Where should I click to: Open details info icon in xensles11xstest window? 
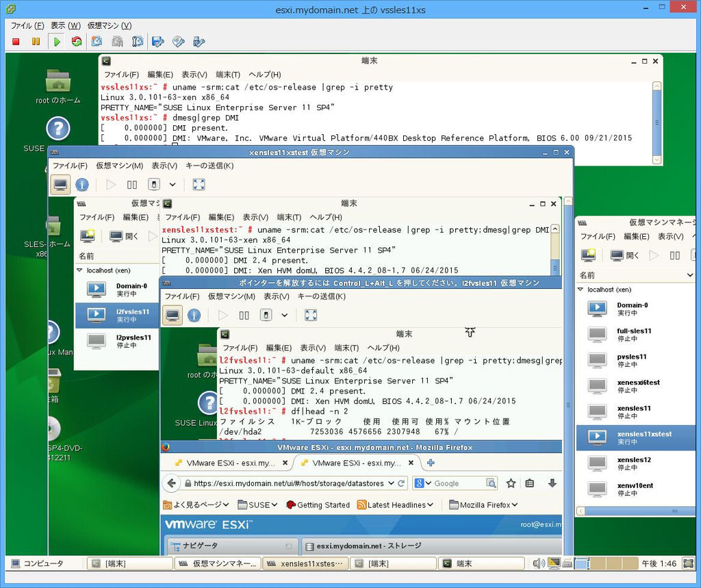click(x=82, y=184)
